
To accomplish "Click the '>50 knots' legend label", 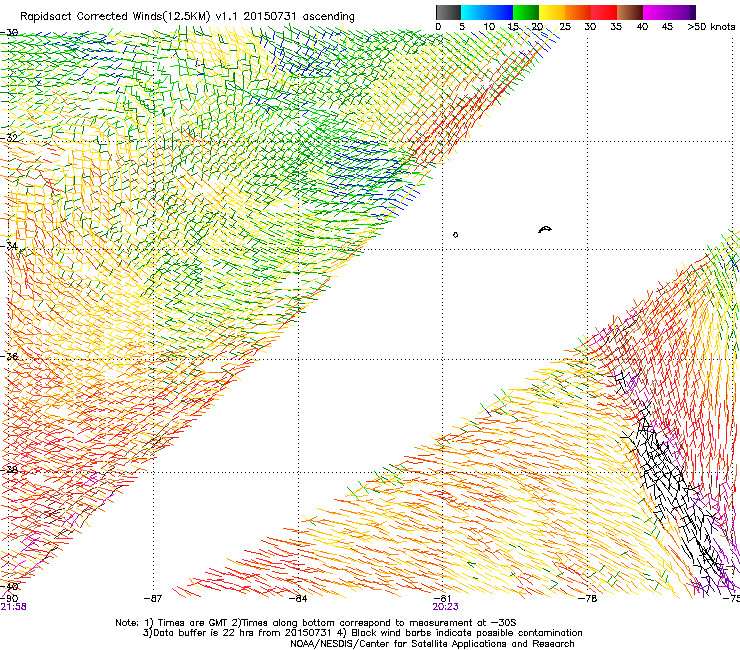I will (711, 27).
